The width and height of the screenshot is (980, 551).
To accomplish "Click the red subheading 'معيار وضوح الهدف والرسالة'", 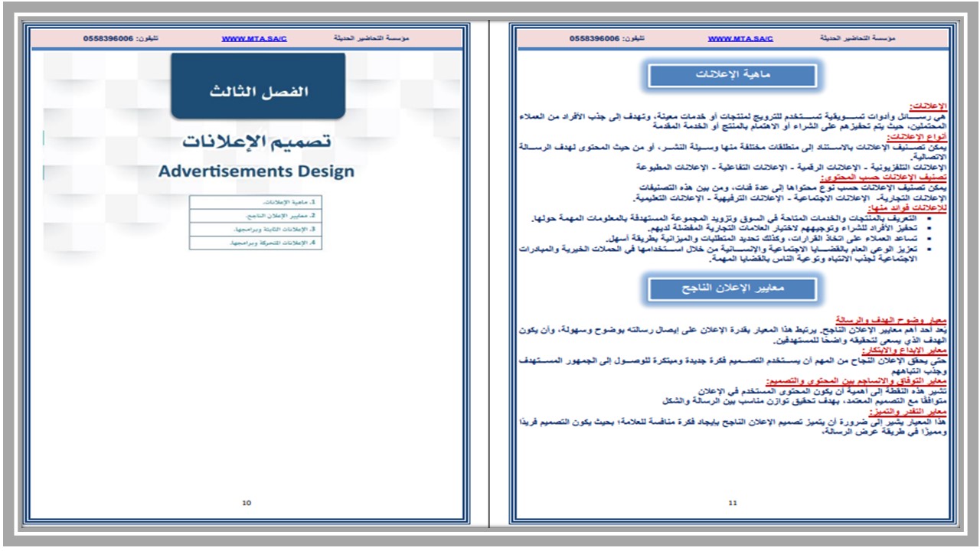I will coord(891,320).
